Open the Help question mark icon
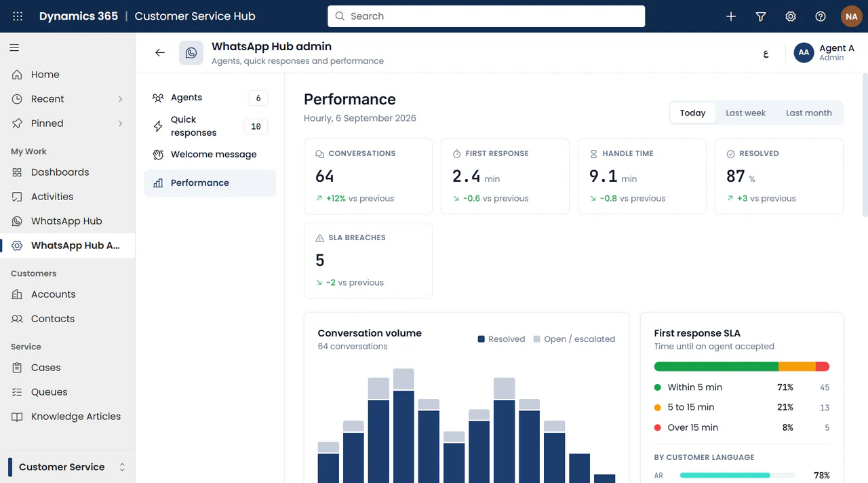868x483 pixels. click(x=821, y=16)
